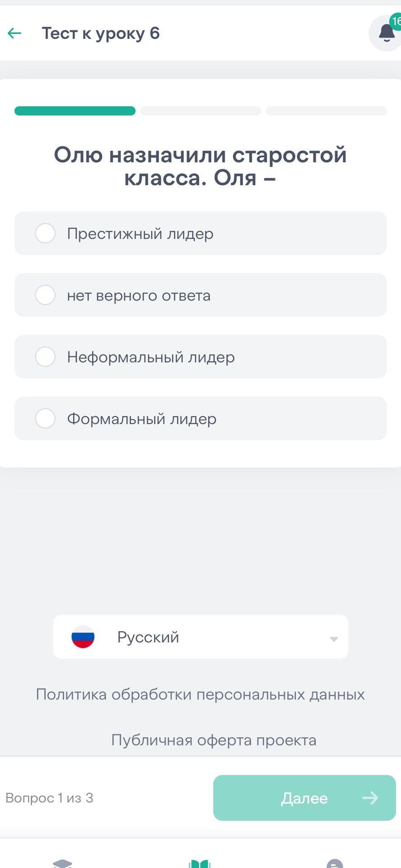Click the second gray progress segment
The height and width of the screenshot is (868, 401).
pos(200,111)
